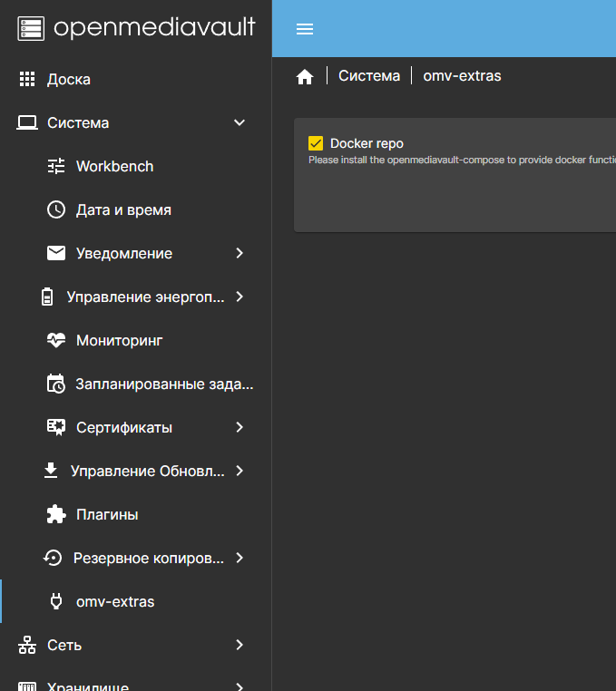
Task: Click the restore icon for Резервное копиров...
Action: [53, 558]
